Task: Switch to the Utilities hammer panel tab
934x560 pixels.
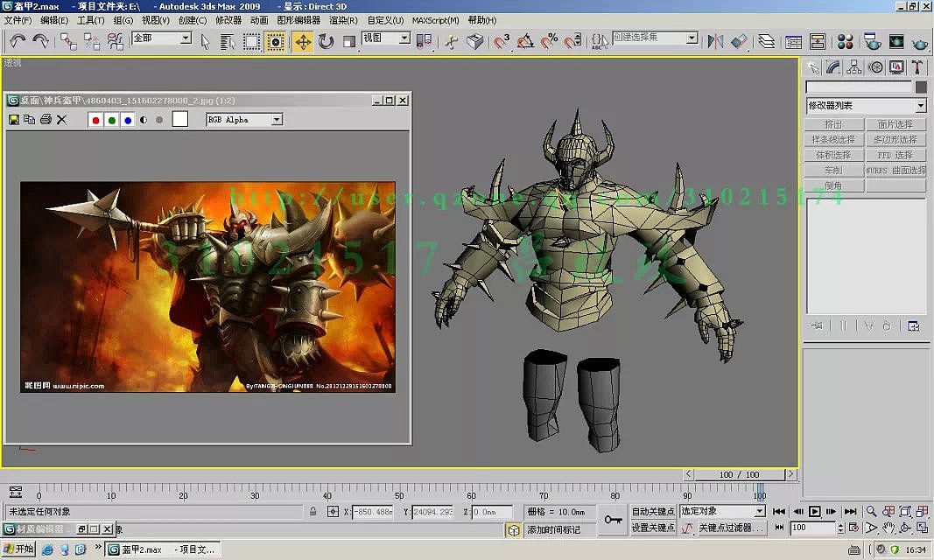Action: pos(917,67)
